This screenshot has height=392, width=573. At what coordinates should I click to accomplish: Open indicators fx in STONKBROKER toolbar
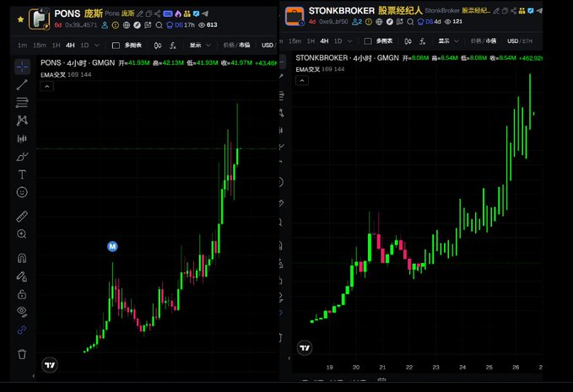pyautogui.click(x=423, y=41)
